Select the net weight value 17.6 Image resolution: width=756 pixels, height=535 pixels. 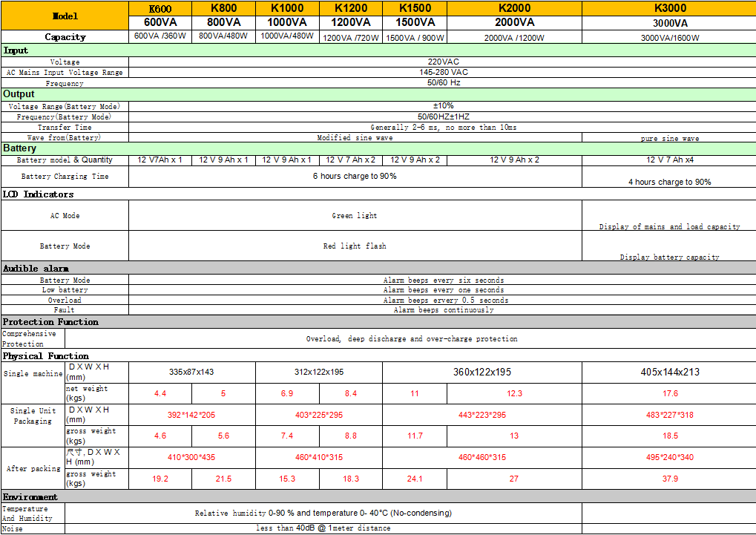[x=670, y=394]
